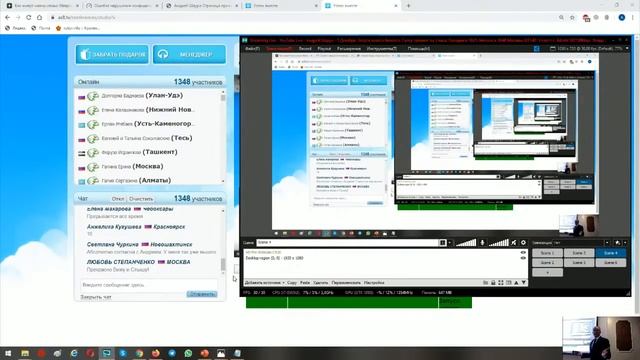Viewport: 640px width, 360px height.
Task: Open WhatsApp from the taskbar
Action: click(188, 353)
